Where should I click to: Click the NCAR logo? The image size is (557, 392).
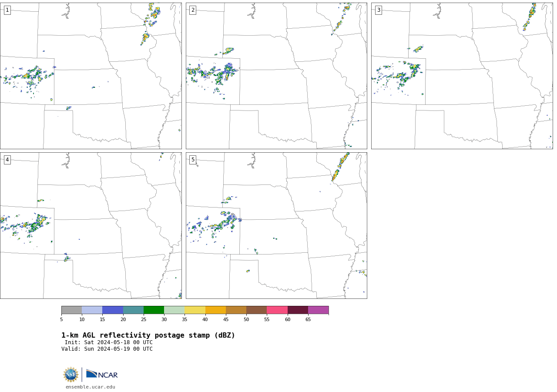(x=102, y=374)
